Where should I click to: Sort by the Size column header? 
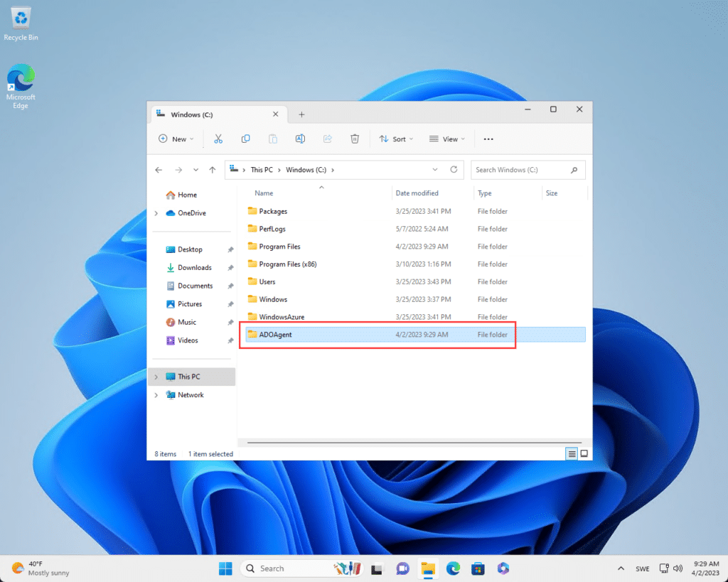point(552,193)
